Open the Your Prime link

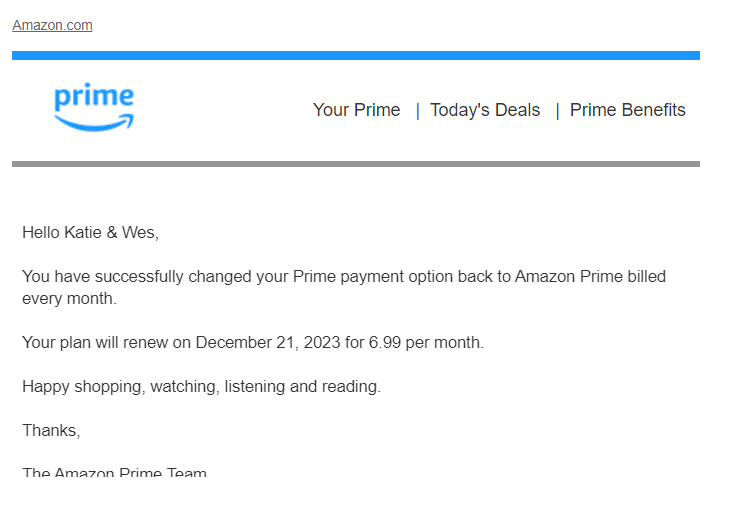pos(356,110)
